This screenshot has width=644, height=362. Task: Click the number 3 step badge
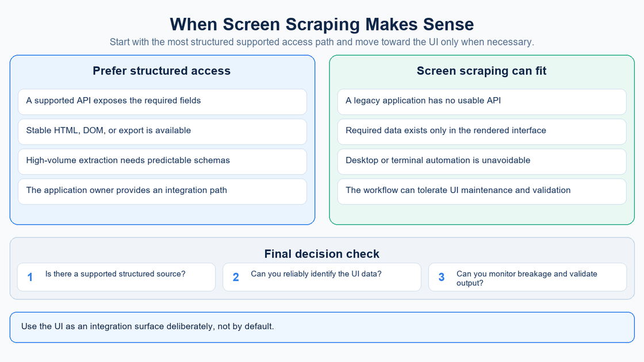click(x=442, y=278)
